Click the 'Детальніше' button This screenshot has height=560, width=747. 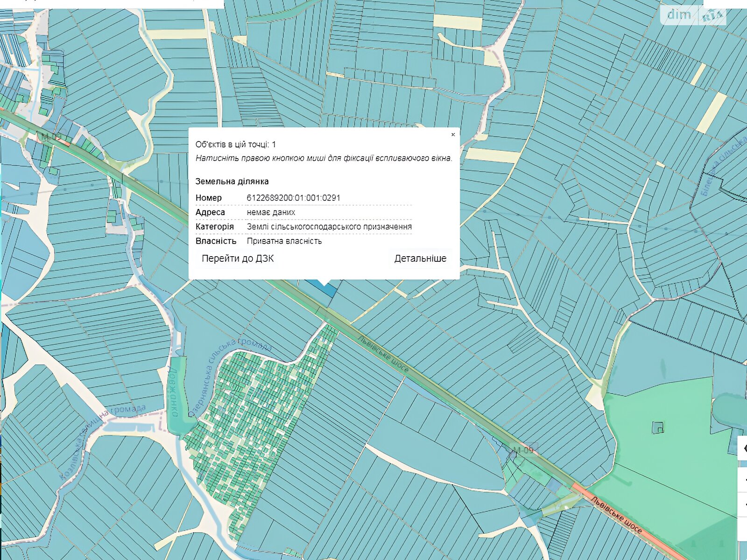pos(420,259)
